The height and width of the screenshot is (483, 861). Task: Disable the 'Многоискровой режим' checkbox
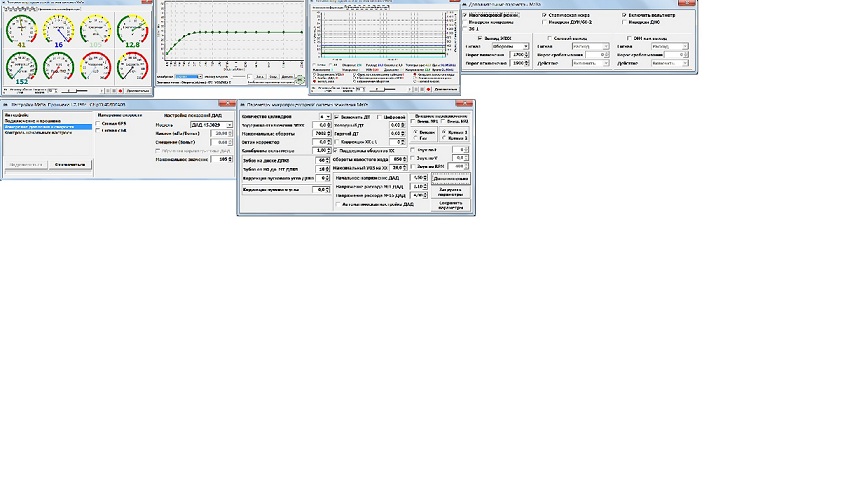point(465,16)
